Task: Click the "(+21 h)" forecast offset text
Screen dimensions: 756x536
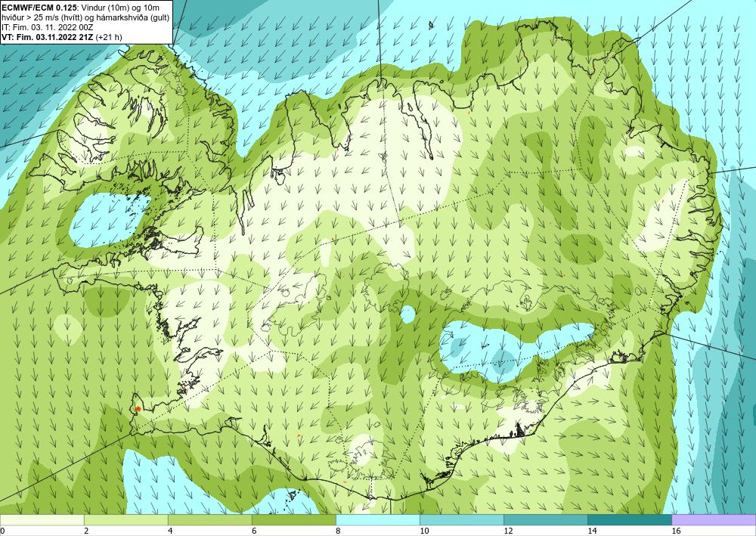Action: [109, 37]
